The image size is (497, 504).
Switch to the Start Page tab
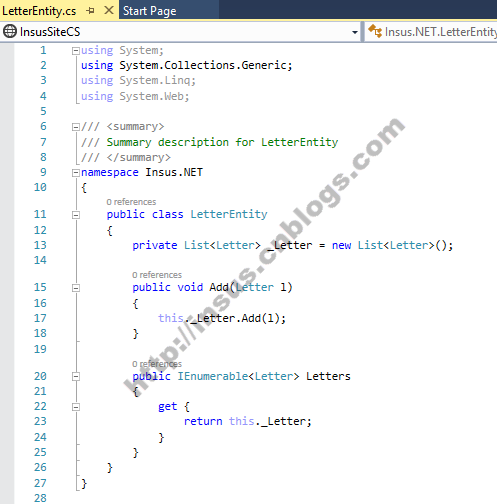pyautogui.click(x=150, y=11)
